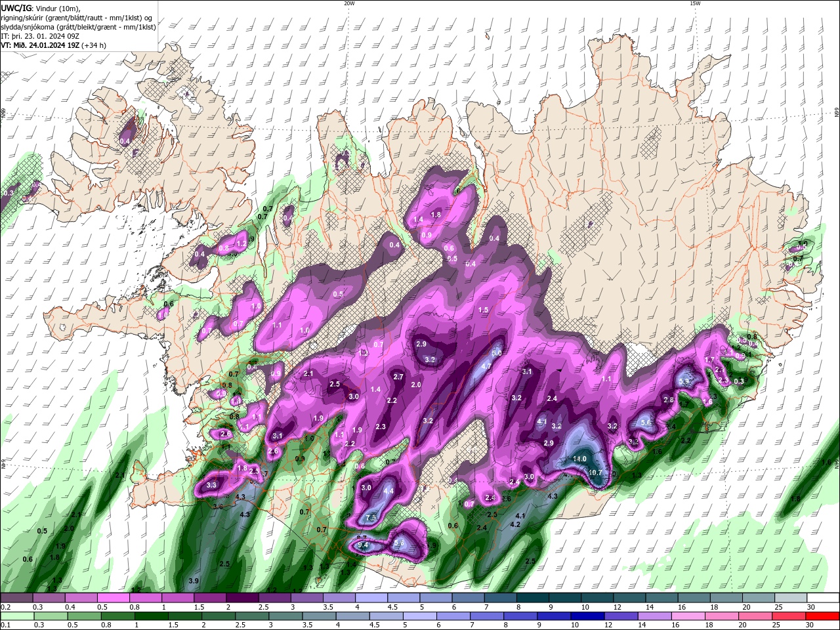Click the 7.5 snowfall value on the map

click(x=371, y=518)
